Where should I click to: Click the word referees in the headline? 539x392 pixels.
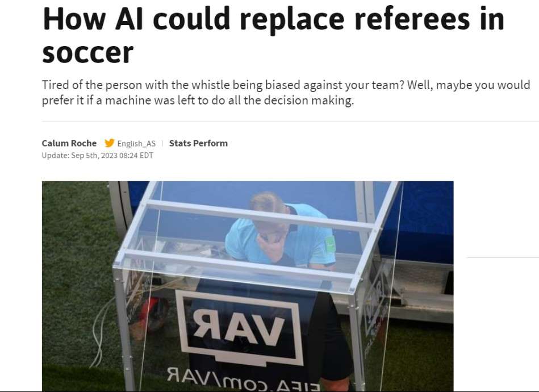click(412, 19)
